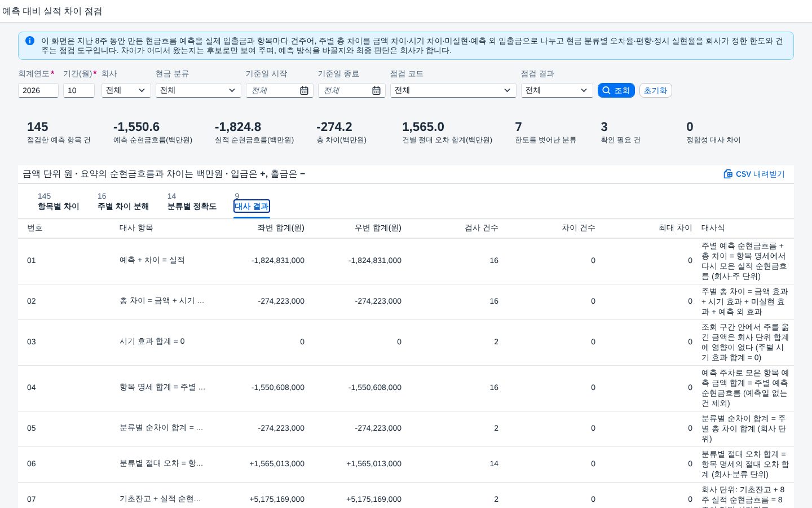Click left-sum cell -1,824,831,000 in row 01
The image size is (812, 508).
pos(277,261)
